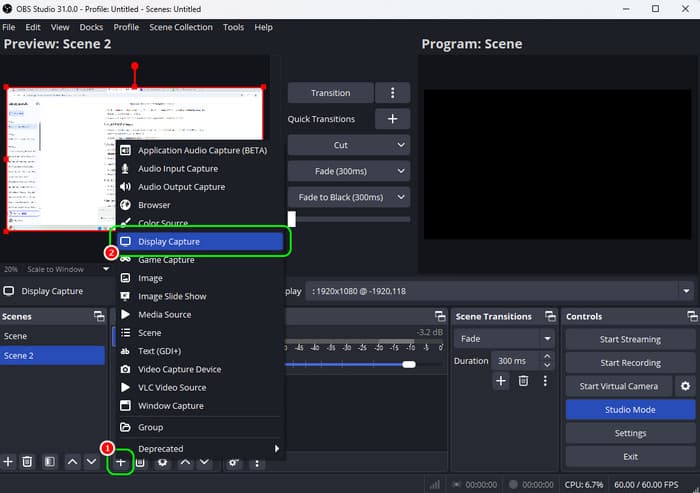The height and width of the screenshot is (493, 700).
Task: Toggle Studio Mode off
Action: 630,409
